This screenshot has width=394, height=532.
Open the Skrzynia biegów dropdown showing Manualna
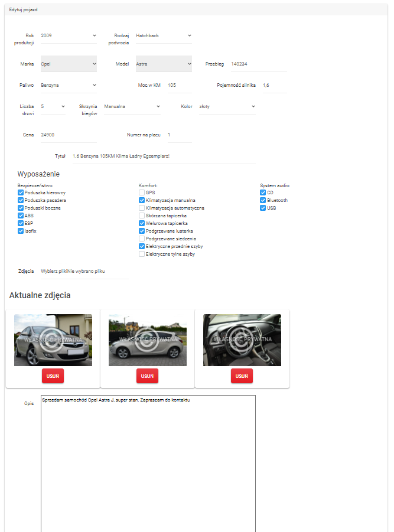click(x=132, y=106)
